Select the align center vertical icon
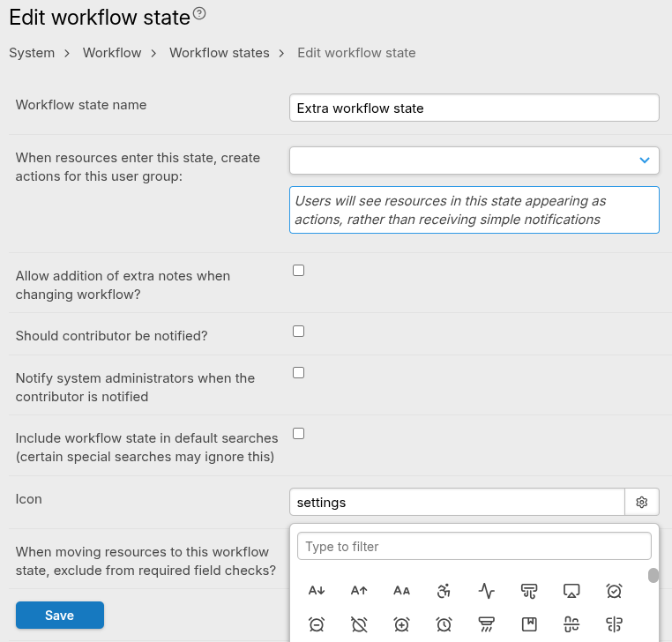672x642 pixels. tap(614, 624)
